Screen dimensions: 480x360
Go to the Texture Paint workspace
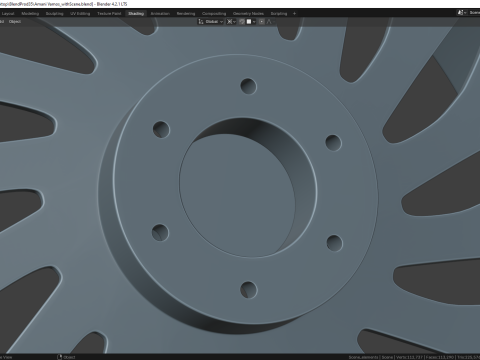(109, 14)
